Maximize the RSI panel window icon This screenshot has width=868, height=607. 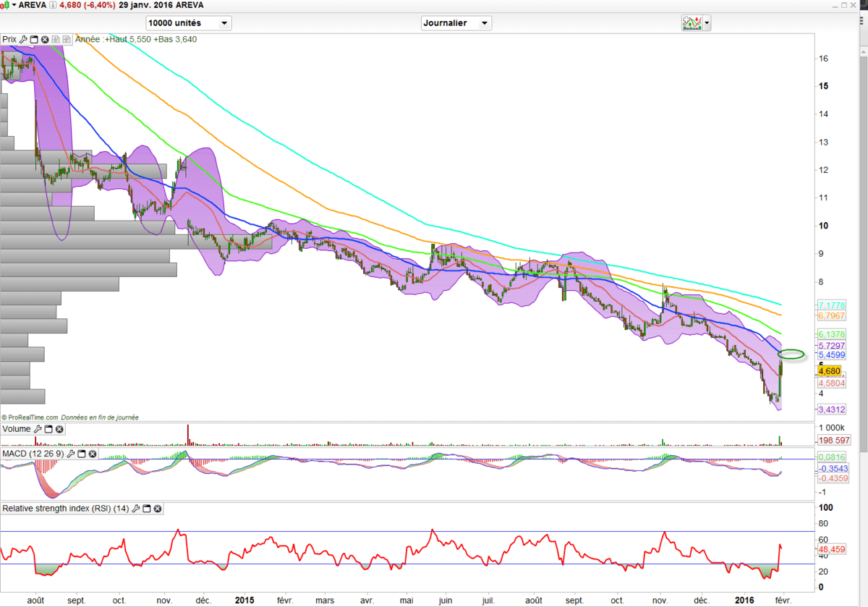(x=147, y=509)
